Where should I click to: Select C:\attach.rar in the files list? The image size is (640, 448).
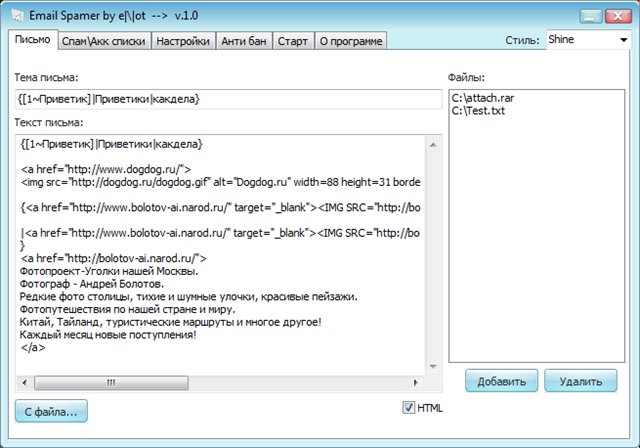coord(483,98)
